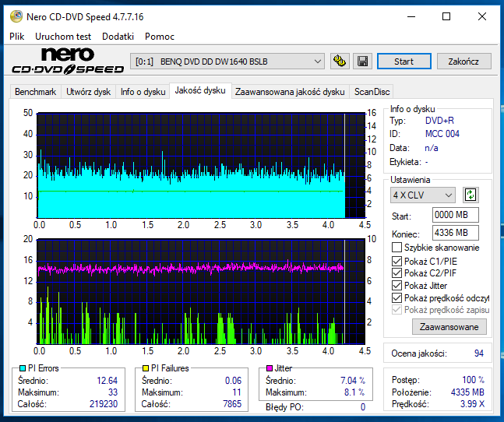Click the Zaawansowane button

(x=449, y=327)
